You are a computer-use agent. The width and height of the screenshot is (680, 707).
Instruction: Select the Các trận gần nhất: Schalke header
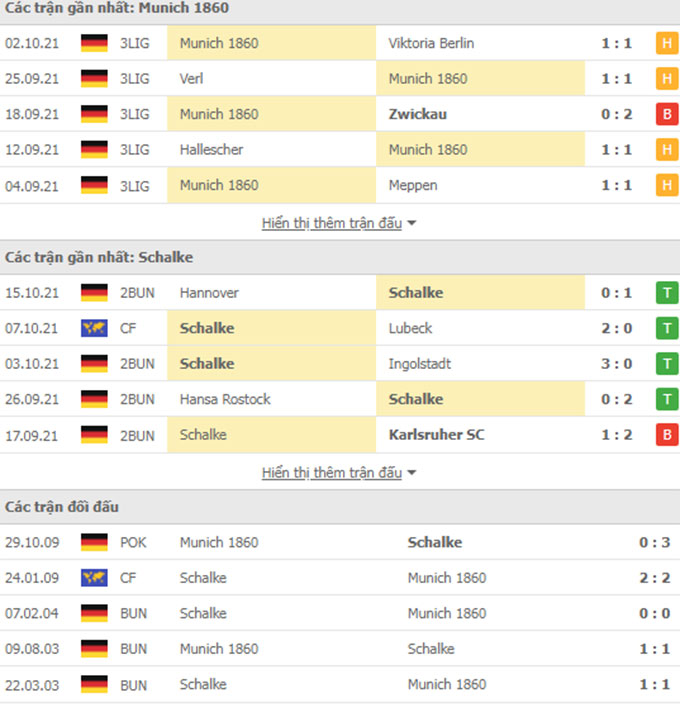pyautogui.click(x=99, y=257)
